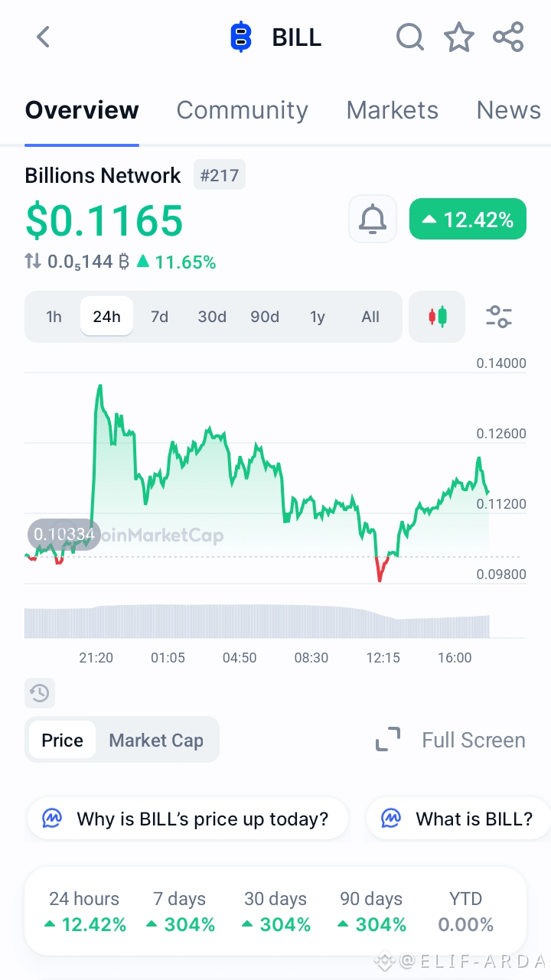
Task: Open chart settings sliders icon
Action: point(499,317)
